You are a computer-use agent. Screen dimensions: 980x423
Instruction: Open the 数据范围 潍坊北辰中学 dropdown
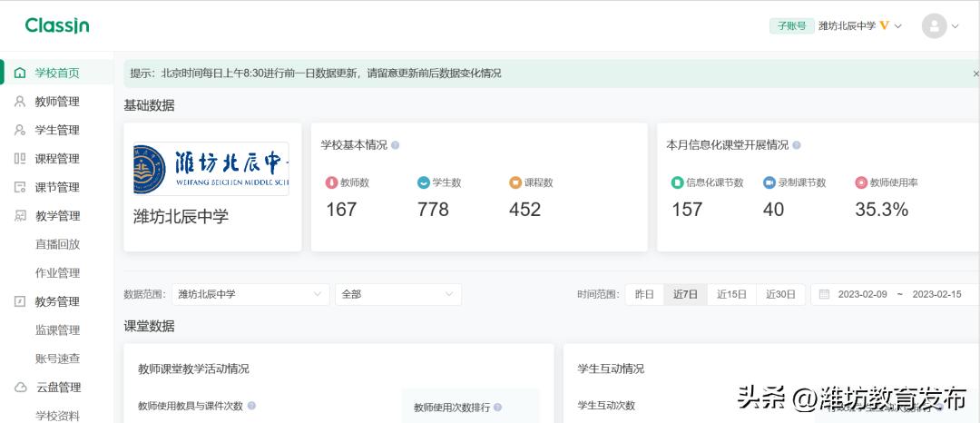[250, 294]
